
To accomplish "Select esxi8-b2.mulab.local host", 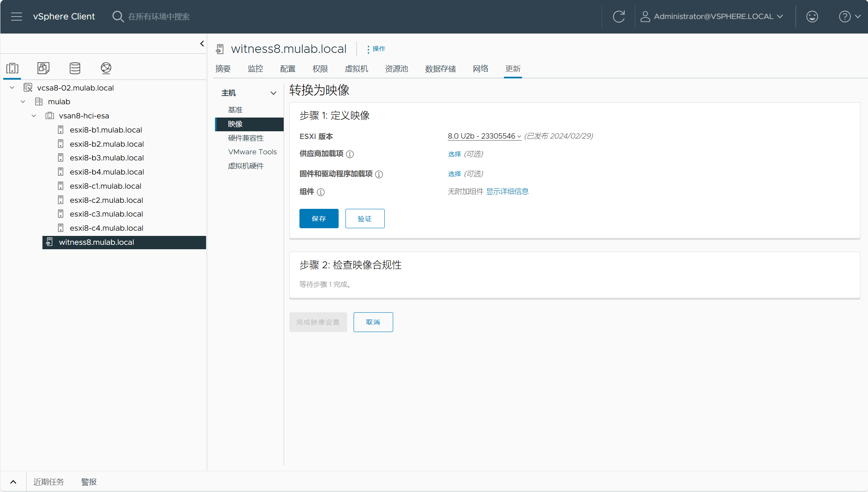I will (x=107, y=144).
